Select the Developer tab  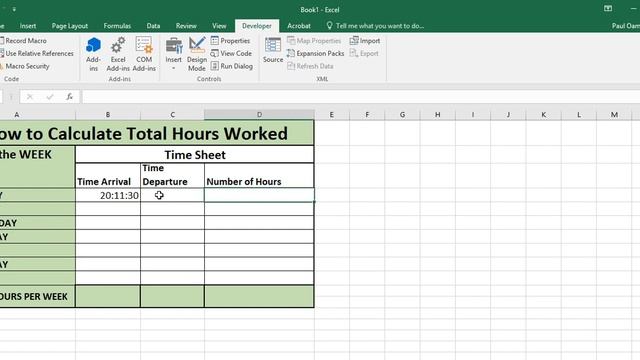[x=257, y=26]
